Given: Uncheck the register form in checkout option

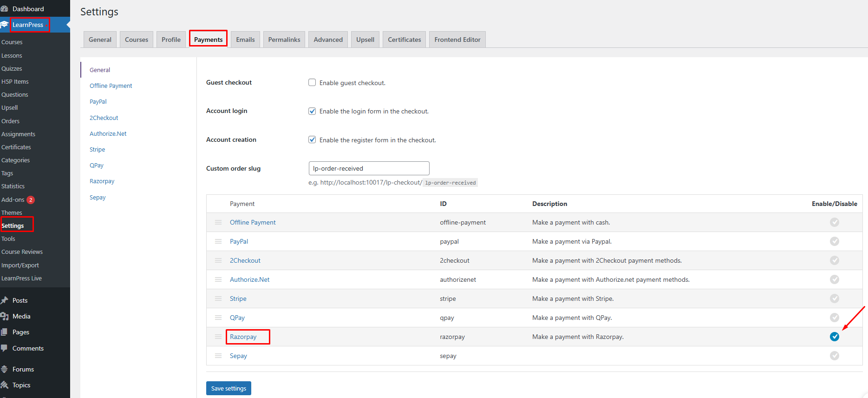Looking at the screenshot, I should tap(312, 139).
